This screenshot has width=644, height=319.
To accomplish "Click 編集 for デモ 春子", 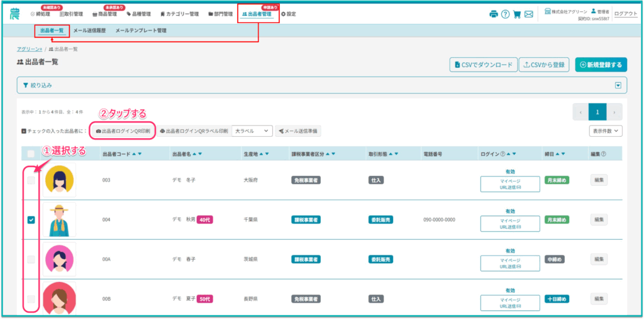I will [x=599, y=259].
